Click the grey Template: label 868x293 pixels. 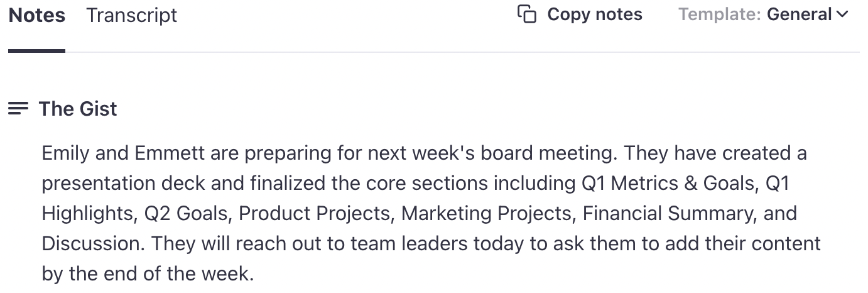click(720, 14)
